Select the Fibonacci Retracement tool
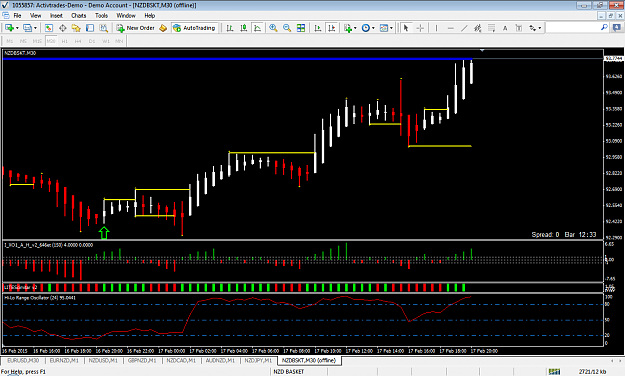The height and width of the screenshot is (376, 625). click(x=491, y=28)
